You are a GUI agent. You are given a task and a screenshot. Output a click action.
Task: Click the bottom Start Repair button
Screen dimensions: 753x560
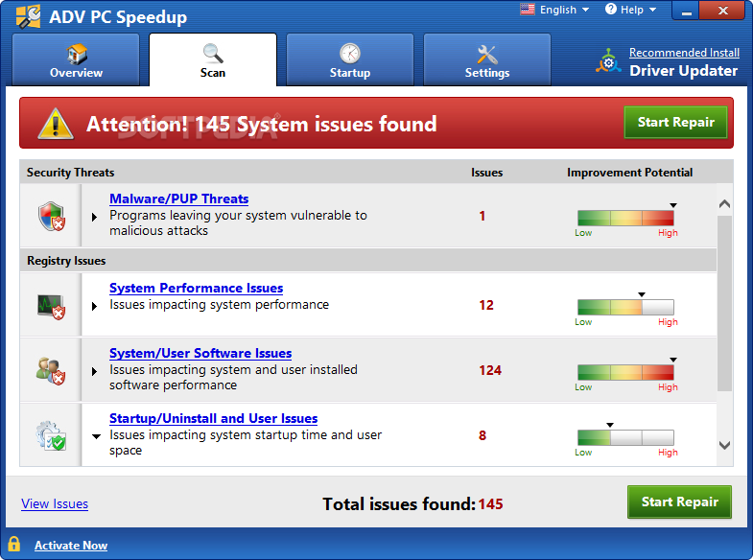[x=679, y=502]
